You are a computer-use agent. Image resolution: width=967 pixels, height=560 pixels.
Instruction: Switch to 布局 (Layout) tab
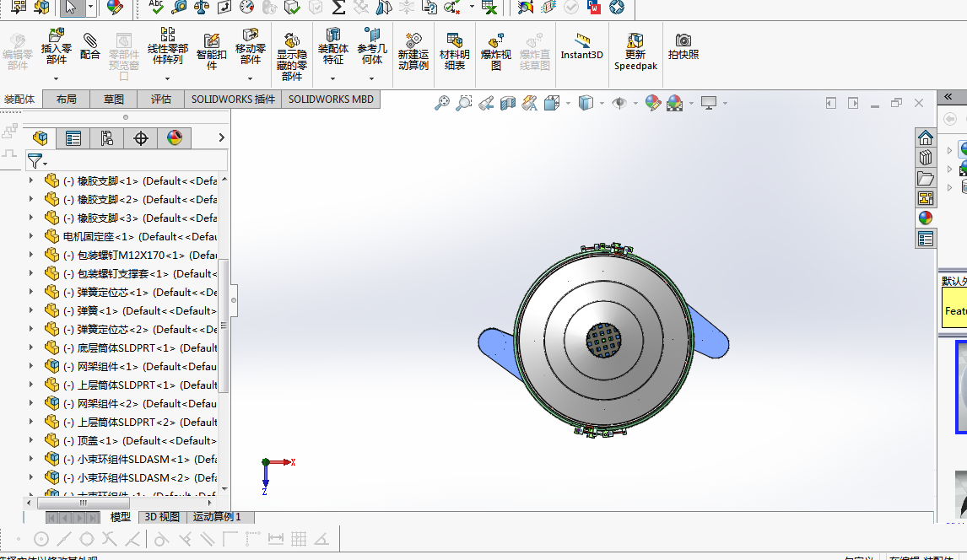click(66, 100)
